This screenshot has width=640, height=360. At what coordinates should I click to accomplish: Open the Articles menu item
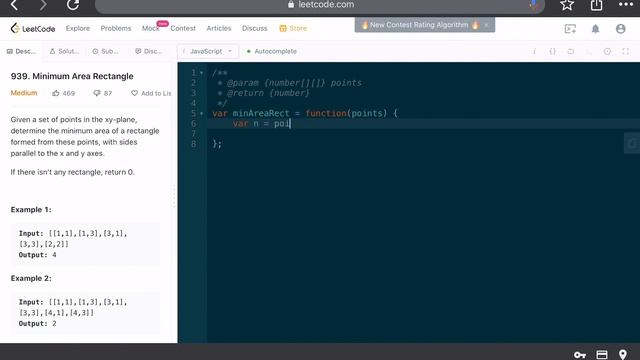pos(219,28)
